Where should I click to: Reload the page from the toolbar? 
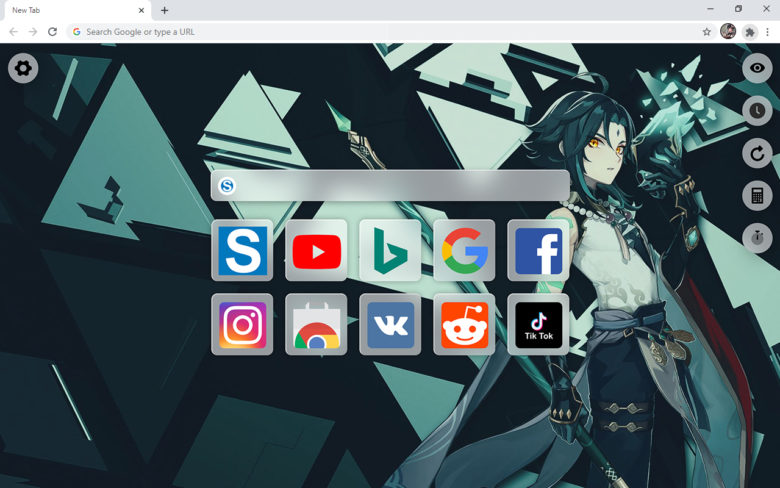pos(52,32)
